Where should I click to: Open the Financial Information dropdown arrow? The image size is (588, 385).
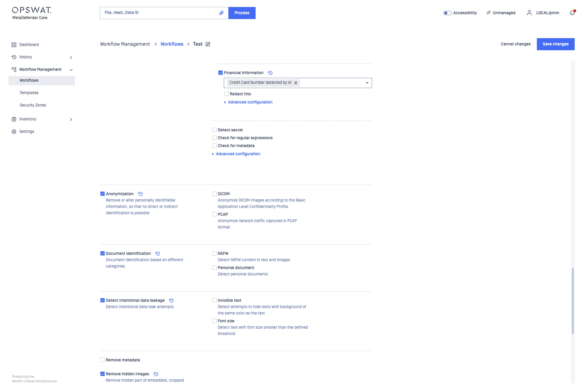point(367,83)
